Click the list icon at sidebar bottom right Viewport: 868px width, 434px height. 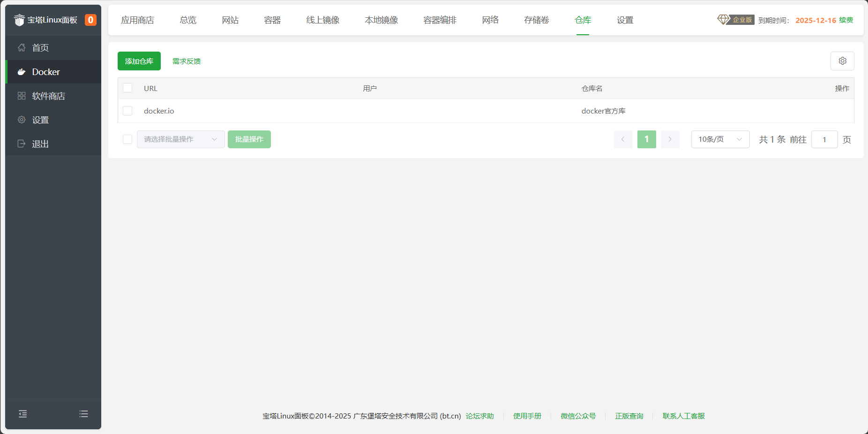(83, 413)
